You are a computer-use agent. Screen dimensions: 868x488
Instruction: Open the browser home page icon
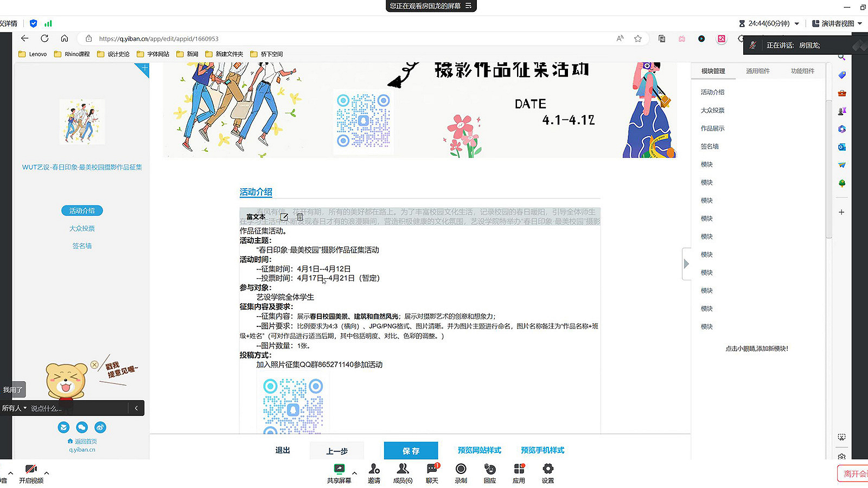click(x=65, y=38)
